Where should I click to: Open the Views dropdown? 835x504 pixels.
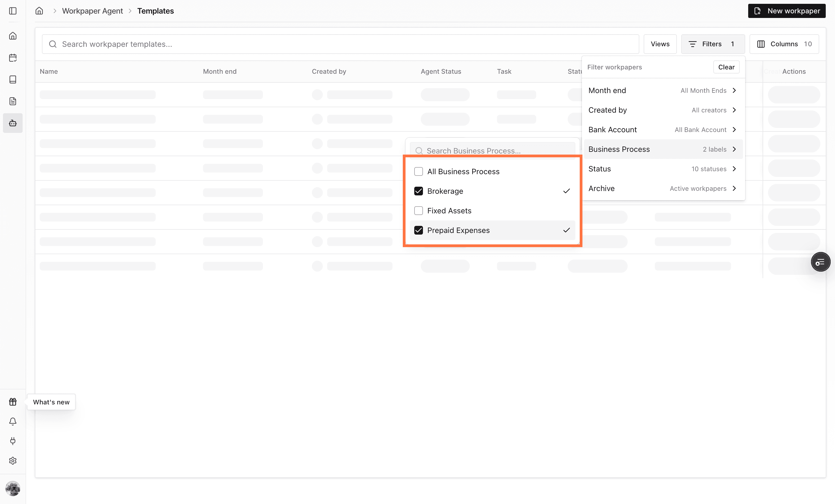(660, 44)
